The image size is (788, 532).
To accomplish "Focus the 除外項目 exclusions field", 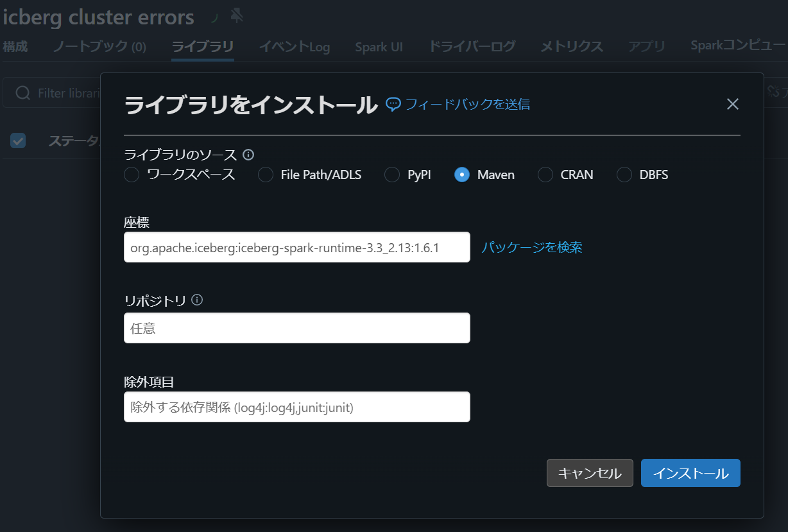I will pyautogui.click(x=297, y=407).
